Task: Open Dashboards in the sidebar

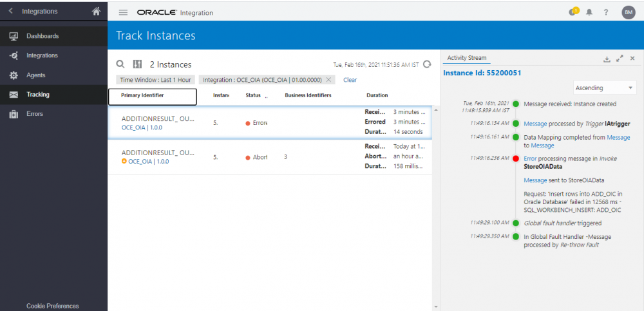Action: (x=54, y=36)
